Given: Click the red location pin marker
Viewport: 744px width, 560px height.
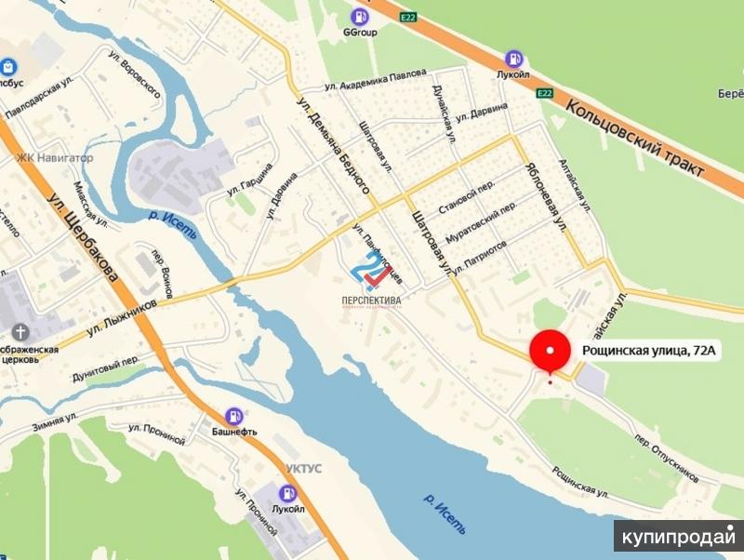Looking at the screenshot, I should click(550, 353).
